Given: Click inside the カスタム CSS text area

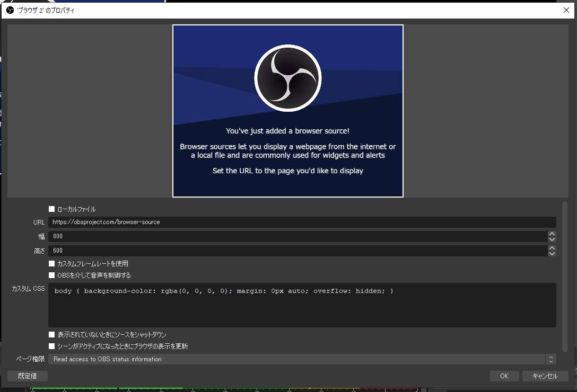Looking at the screenshot, I should pos(302,305).
